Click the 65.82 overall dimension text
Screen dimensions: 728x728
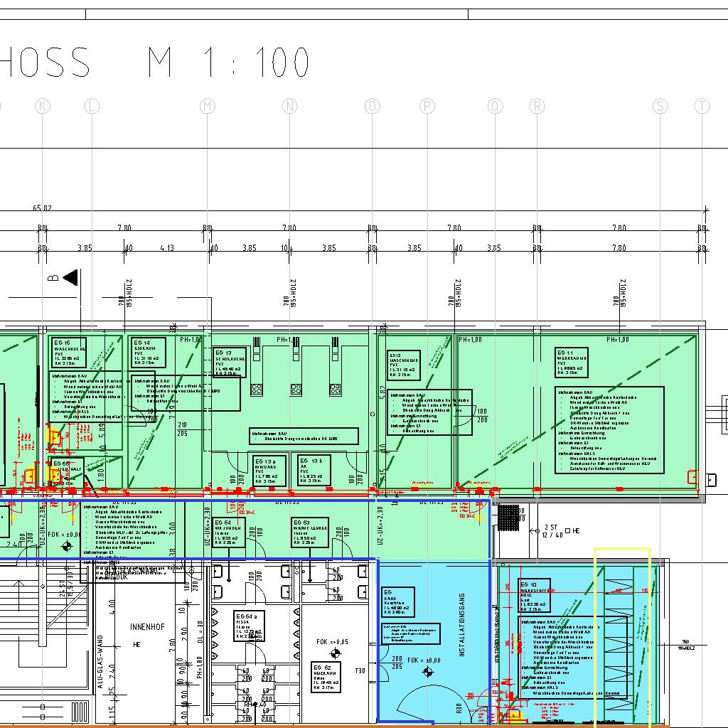pyautogui.click(x=42, y=208)
